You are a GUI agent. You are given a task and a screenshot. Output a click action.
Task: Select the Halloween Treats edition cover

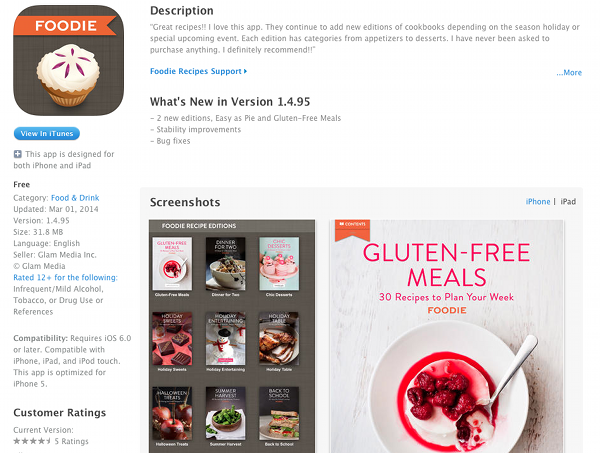click(x=172, y=414)
